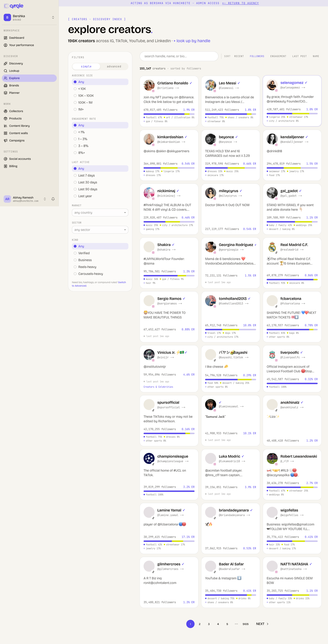The image size is (328, 644).
Task: Select the 1M+ audience size option
Action: (x=100, y=109)
